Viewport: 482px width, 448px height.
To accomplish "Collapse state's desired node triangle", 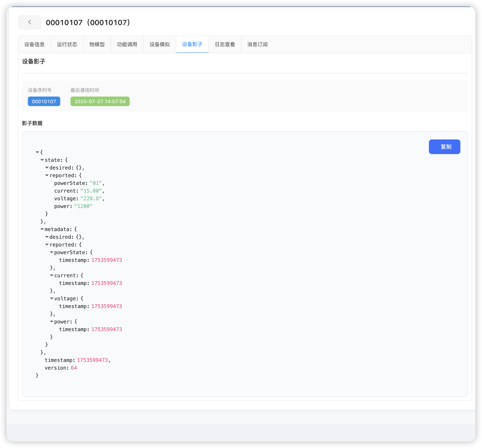I will click(47, 168).
